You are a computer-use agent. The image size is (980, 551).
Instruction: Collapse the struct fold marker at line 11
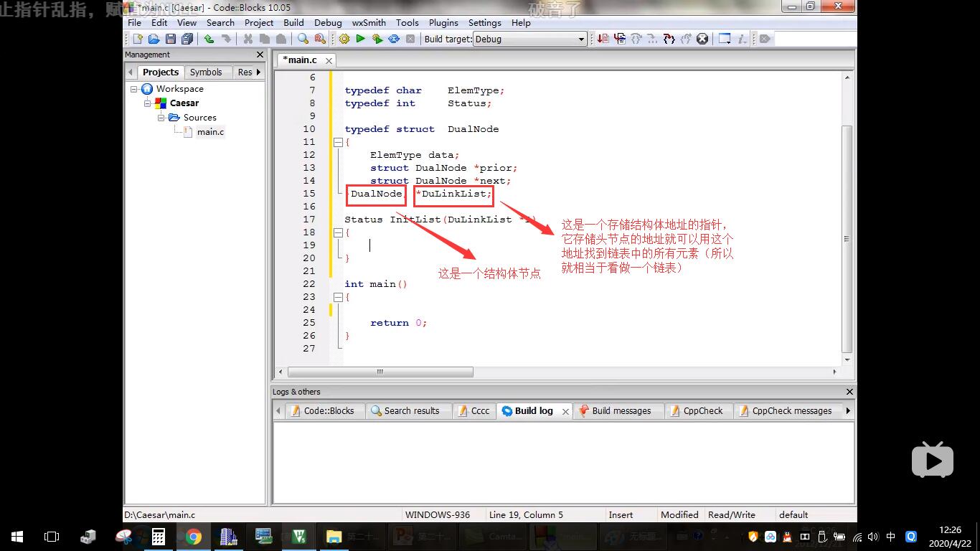pyautogui.click(x=338, y=142)
